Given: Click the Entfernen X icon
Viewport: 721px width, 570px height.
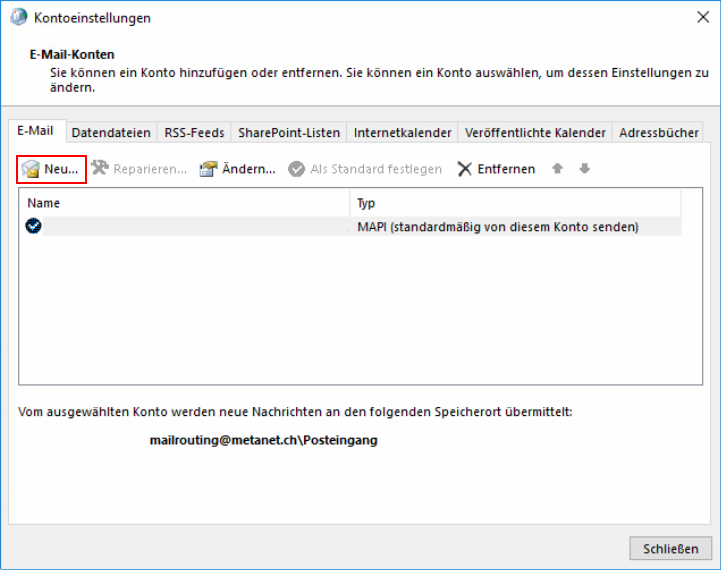Looking at the screenshot, I should coord(465,169).
